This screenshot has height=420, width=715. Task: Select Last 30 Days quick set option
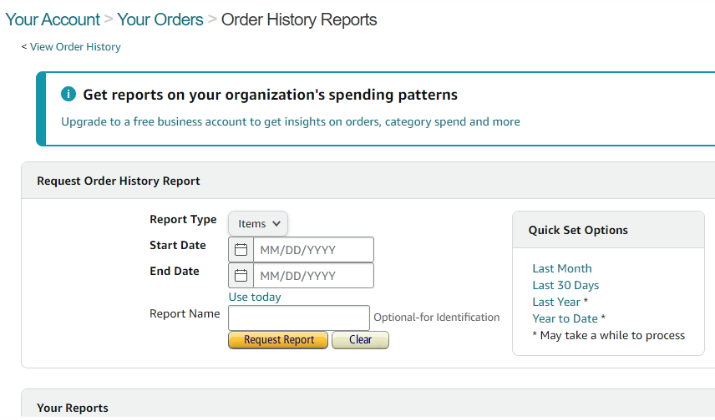coord(565,285)
